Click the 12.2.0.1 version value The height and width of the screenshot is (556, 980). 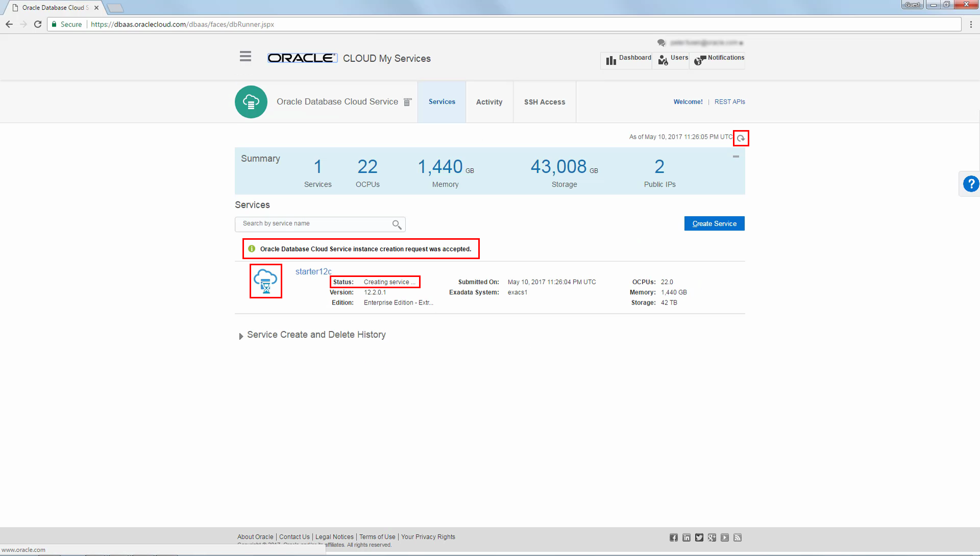[x=375, y=292]
